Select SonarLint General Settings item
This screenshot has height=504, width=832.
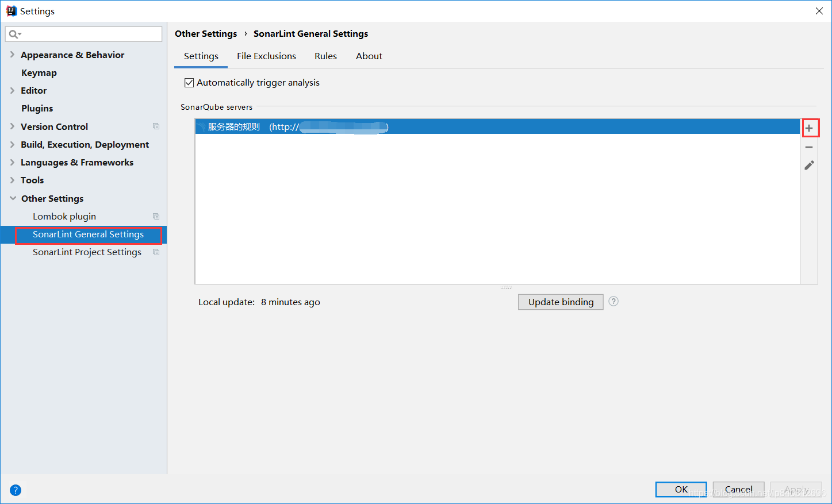89,234
